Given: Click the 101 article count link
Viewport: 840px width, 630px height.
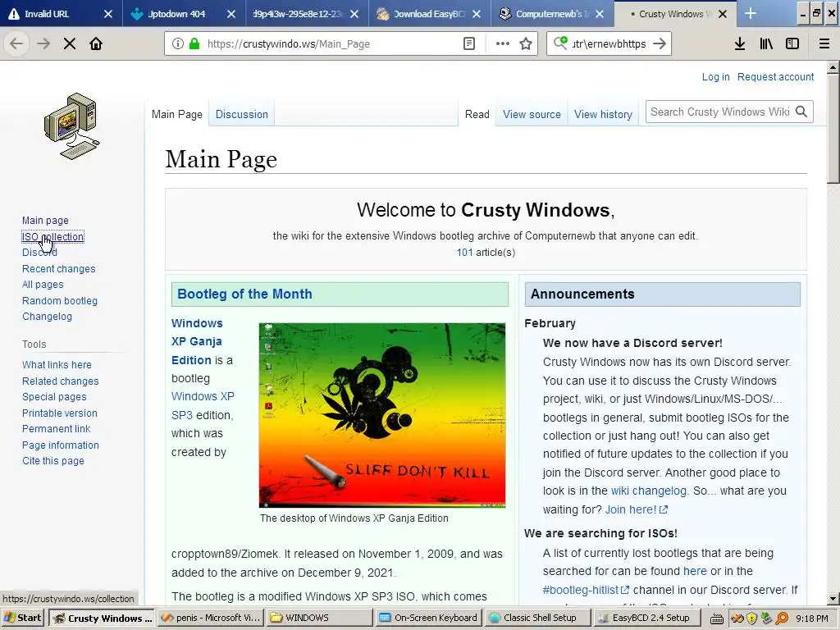Looking at the screenshot, I should pyautogui.click(x=464, y=253).
